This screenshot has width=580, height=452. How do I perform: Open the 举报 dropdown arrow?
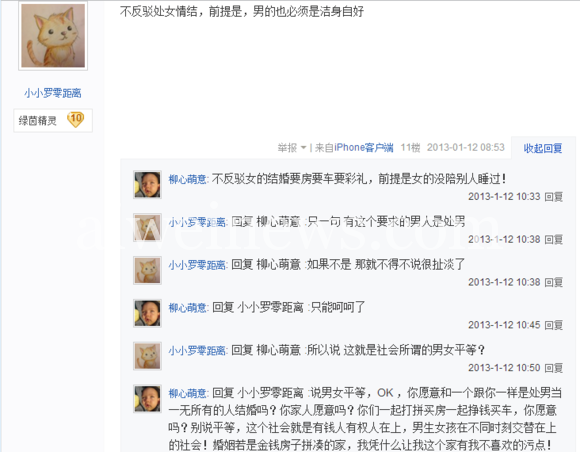click(x=303, y=148)
